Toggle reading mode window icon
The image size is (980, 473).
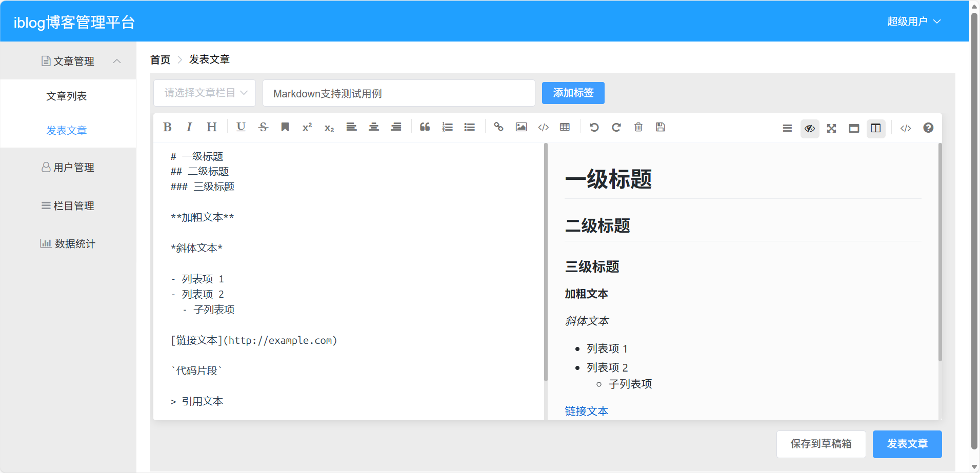tap(854, 128)
